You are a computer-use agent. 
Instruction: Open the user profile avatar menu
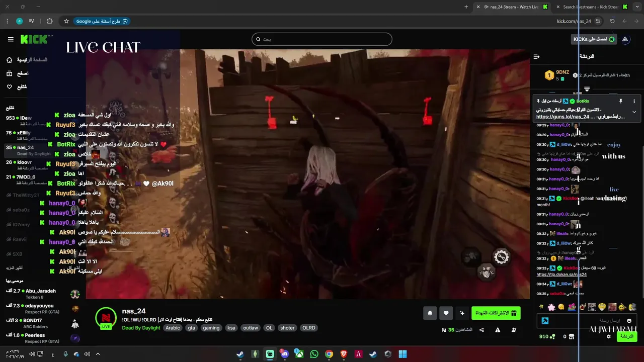(x=625, y=39)
